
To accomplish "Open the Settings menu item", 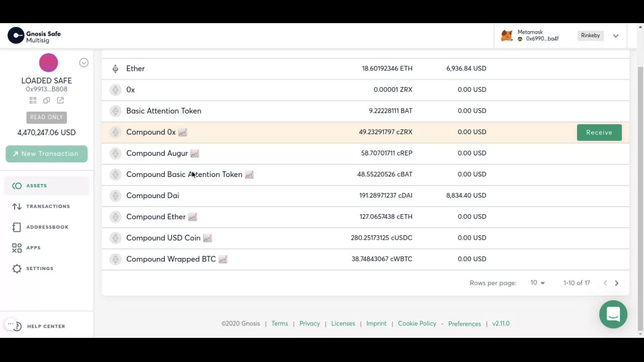I will click(x=48, y=268).
